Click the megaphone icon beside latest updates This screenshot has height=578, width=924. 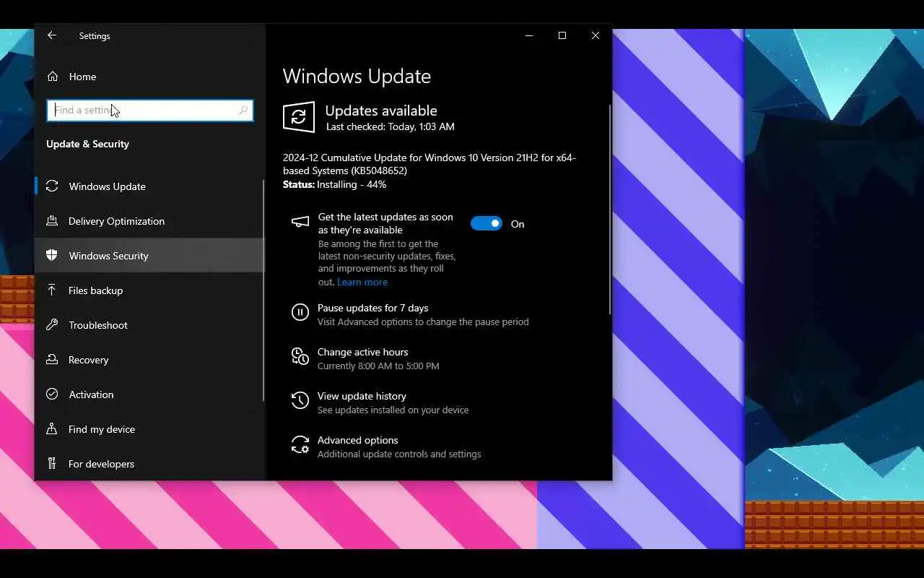300,222
